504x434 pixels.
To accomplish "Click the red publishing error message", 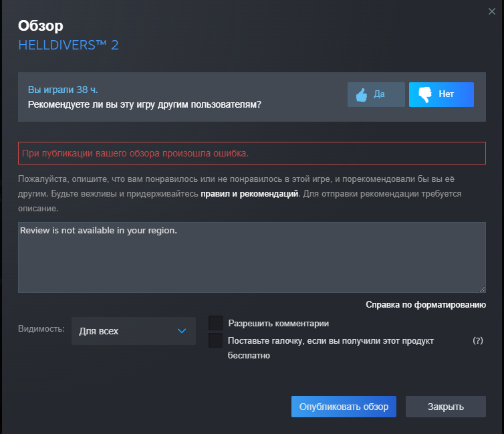I will [x=252, y=153].
